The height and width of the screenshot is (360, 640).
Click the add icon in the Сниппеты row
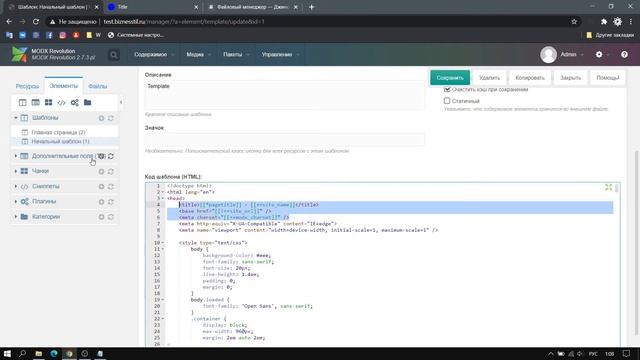(101, 187)
